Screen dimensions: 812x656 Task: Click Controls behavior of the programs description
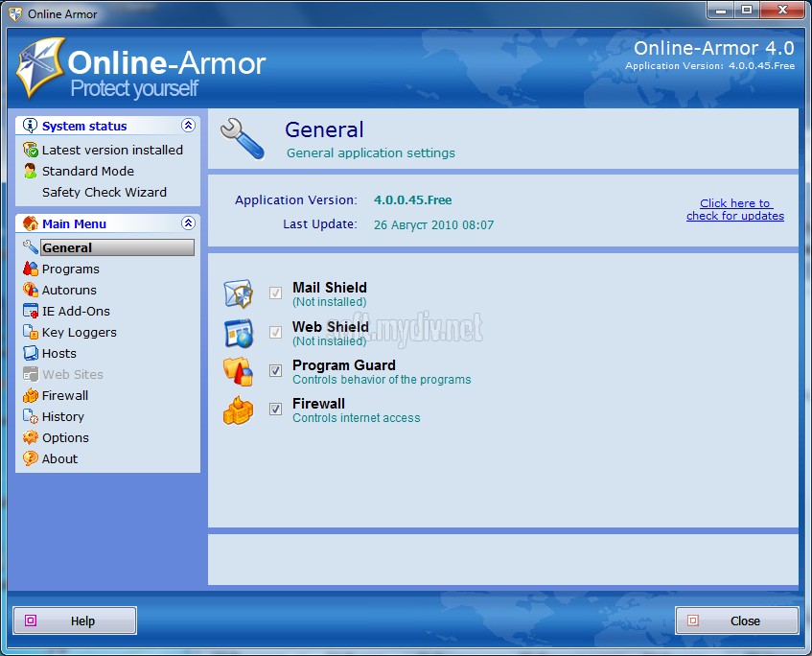point(382,380)
